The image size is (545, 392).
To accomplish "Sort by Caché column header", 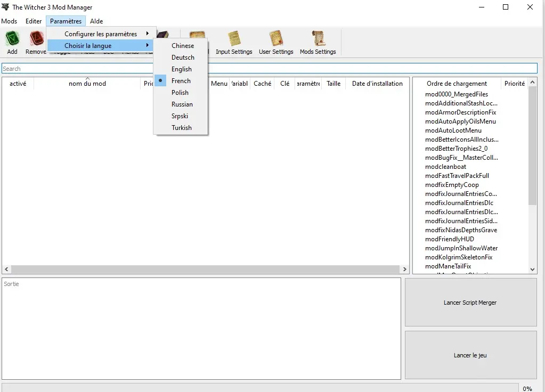I will click(263, 84).
